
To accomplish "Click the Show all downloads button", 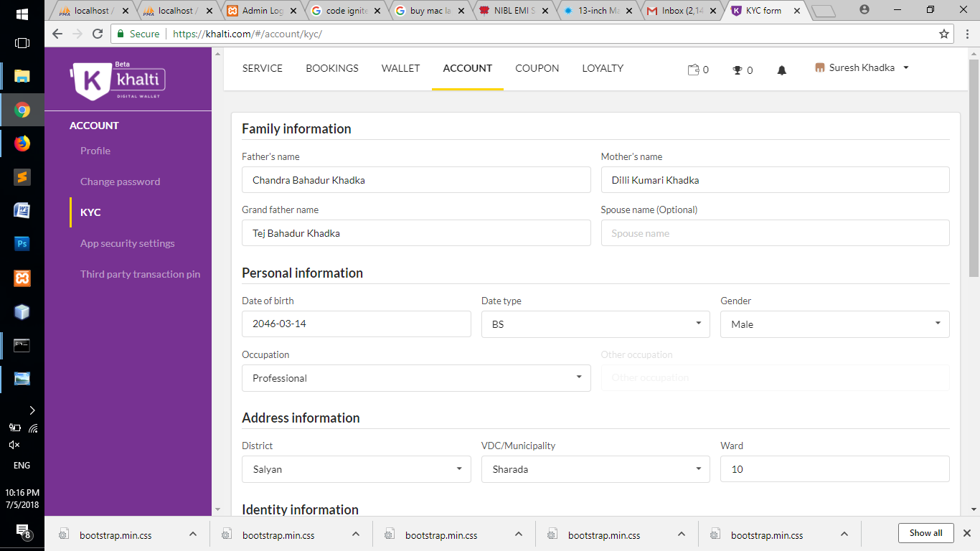I will [x=925, y=533].
